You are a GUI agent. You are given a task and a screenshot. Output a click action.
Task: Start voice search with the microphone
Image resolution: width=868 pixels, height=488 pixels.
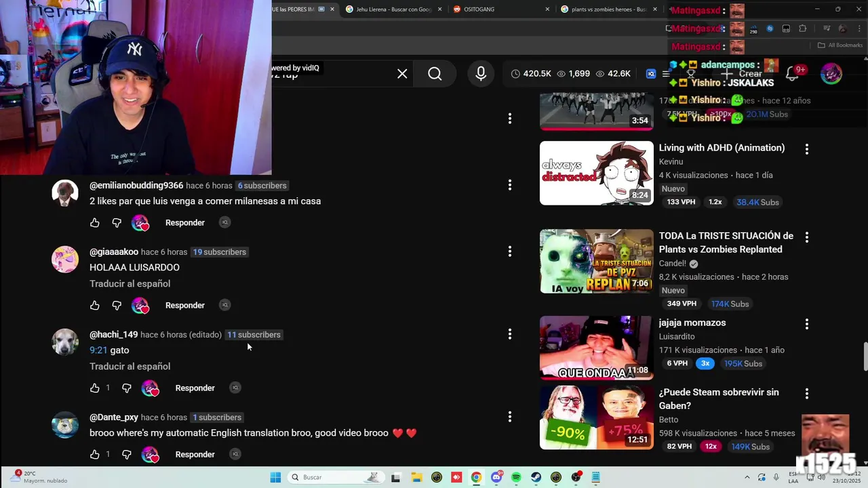tap(481, 74)
